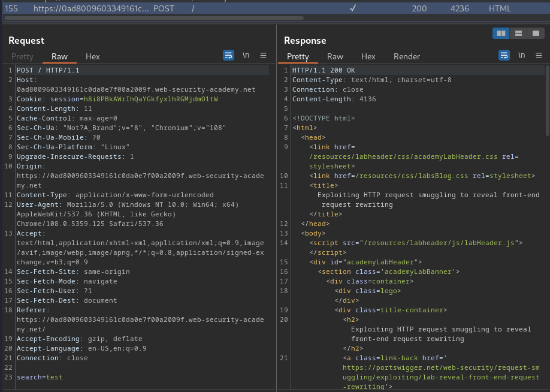Select history row 155 POST request
Screen dimensions: 550x392
[x=275, y=8]
